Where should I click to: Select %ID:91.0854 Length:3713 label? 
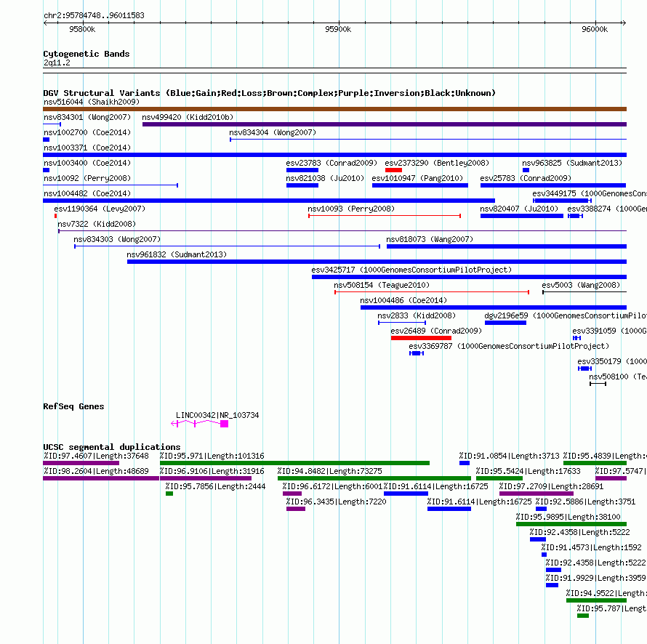[509, 456]
